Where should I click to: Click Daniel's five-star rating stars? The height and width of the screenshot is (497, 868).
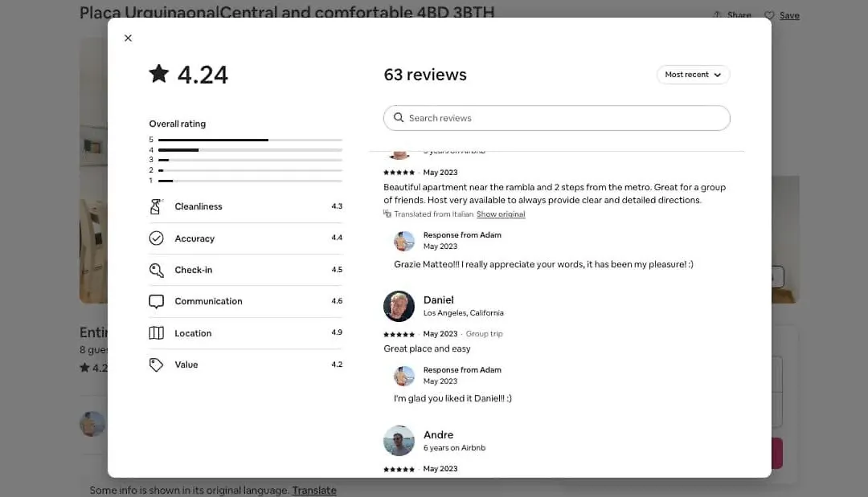(x=399, y=335)
